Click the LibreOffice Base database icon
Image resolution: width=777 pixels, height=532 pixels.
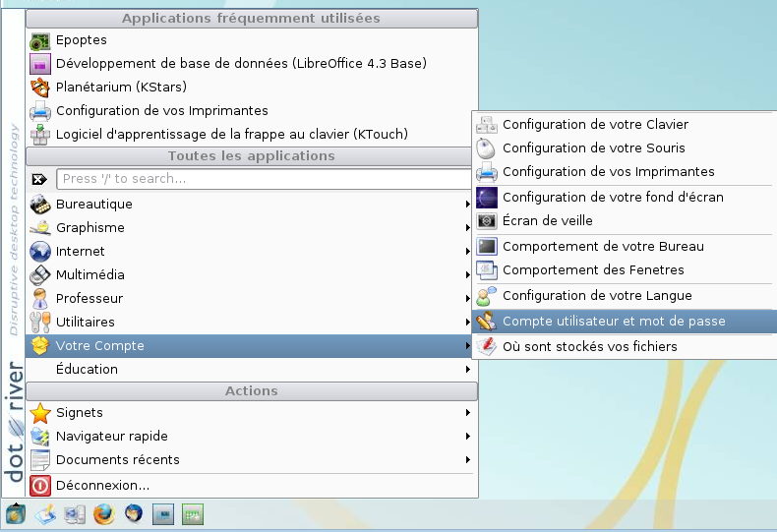coord(40,64)
